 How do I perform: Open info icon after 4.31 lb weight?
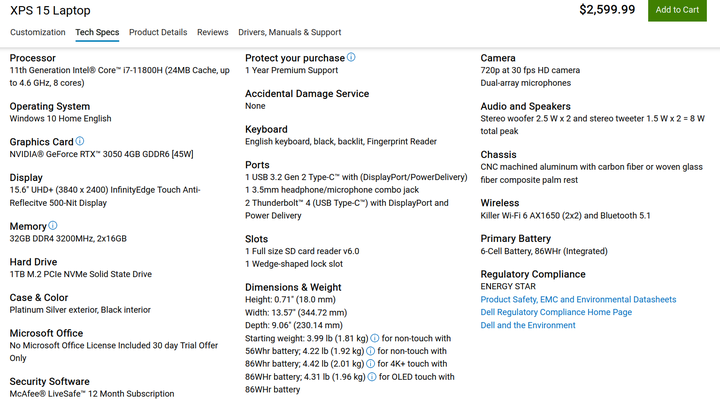(x=372, y=377)
